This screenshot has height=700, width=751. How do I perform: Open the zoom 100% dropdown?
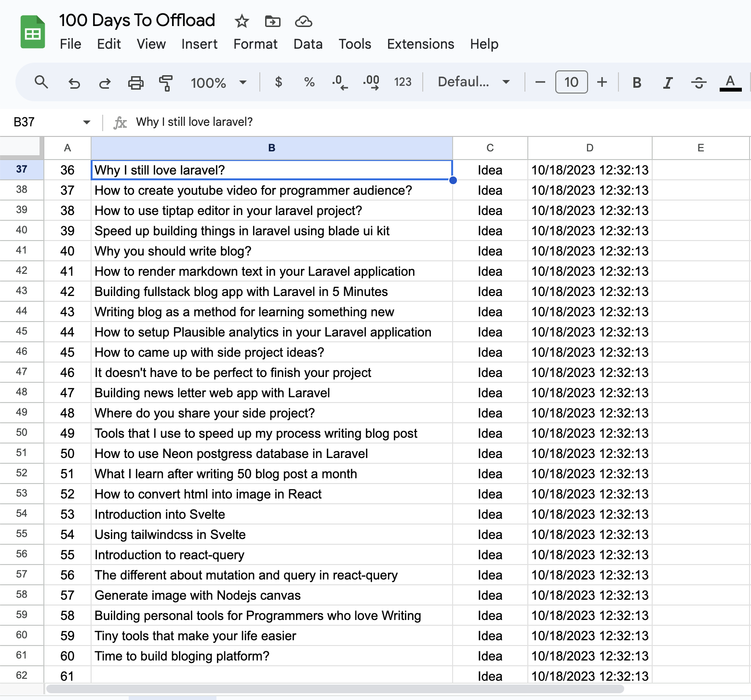coord(218,83)
